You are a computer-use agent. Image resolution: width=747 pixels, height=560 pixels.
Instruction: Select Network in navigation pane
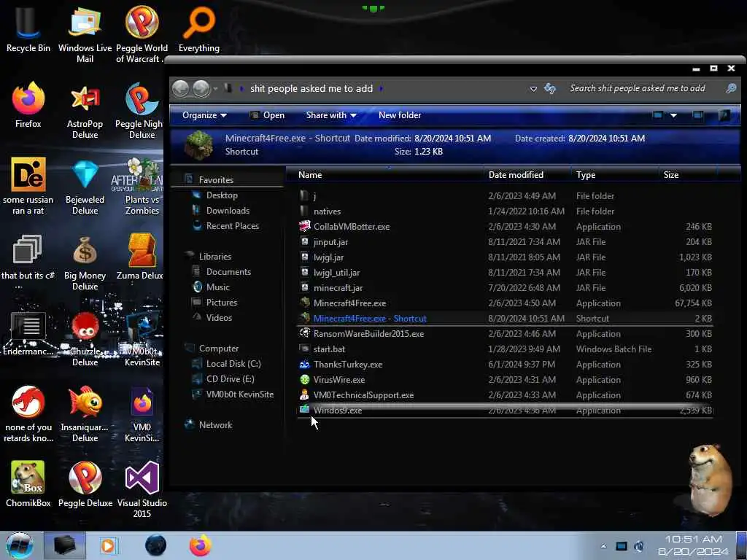click(215, 425)
